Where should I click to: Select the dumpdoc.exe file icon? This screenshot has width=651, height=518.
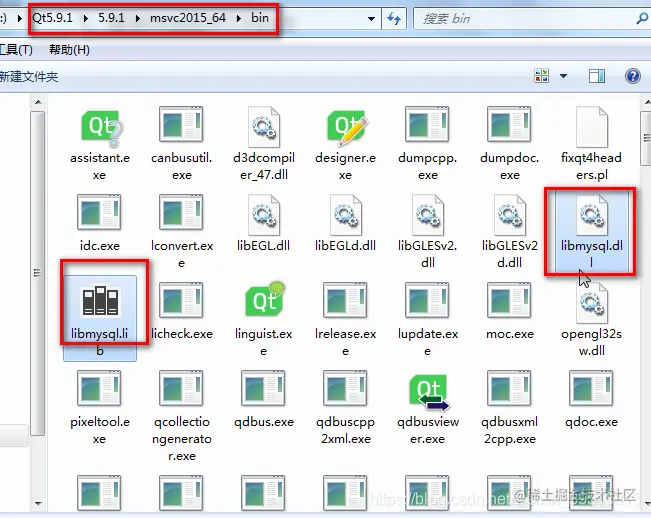coord(509,125)
